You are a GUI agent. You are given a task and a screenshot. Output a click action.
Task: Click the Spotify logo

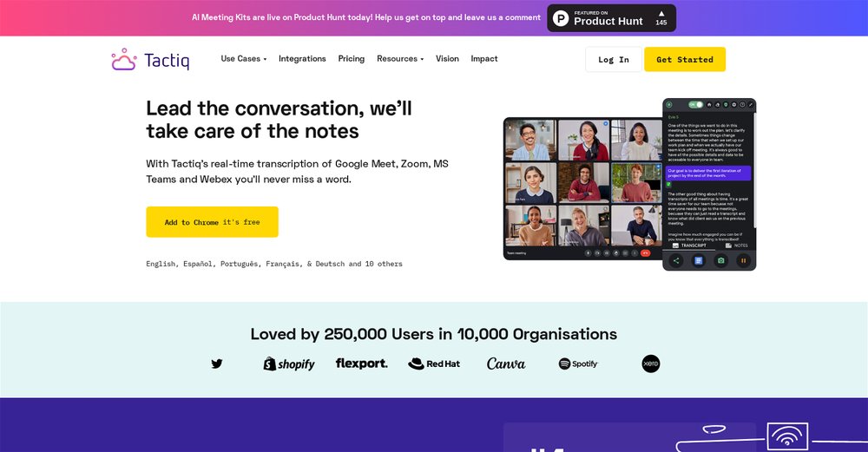click(x=578, y=364)
